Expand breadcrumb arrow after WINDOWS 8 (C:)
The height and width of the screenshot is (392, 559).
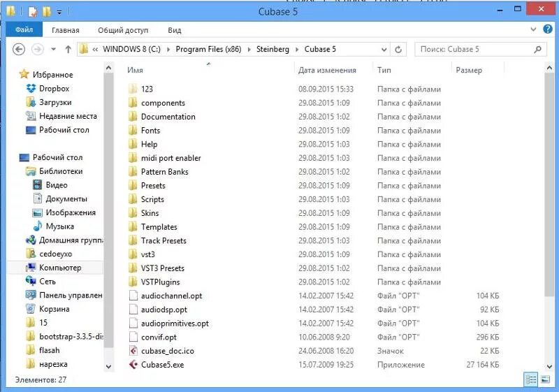click(x=168, y=49)
